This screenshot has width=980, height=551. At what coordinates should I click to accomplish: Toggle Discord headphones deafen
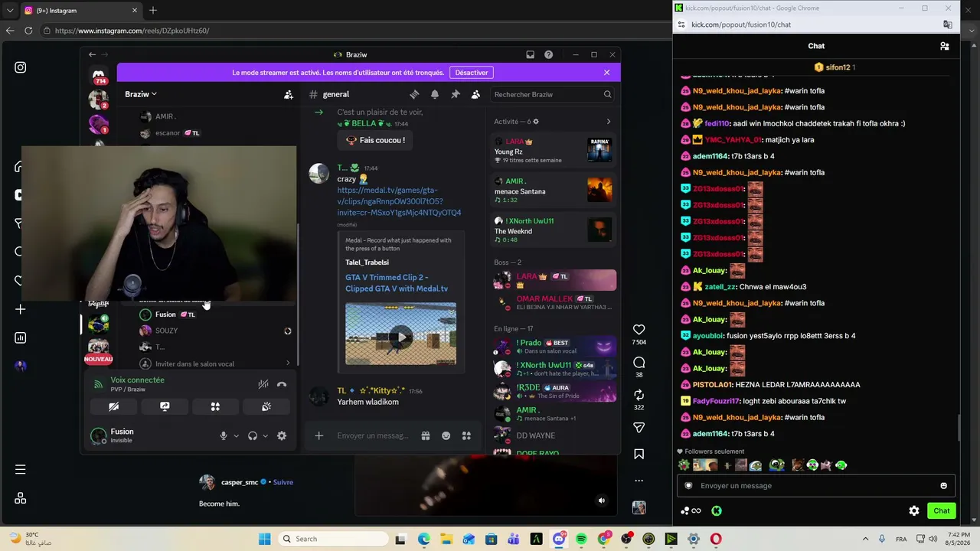pyautogui.click(x=253, y=435)
